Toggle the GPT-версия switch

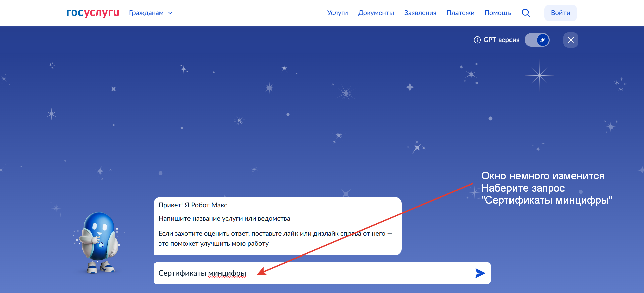click(x=537, y=40)
